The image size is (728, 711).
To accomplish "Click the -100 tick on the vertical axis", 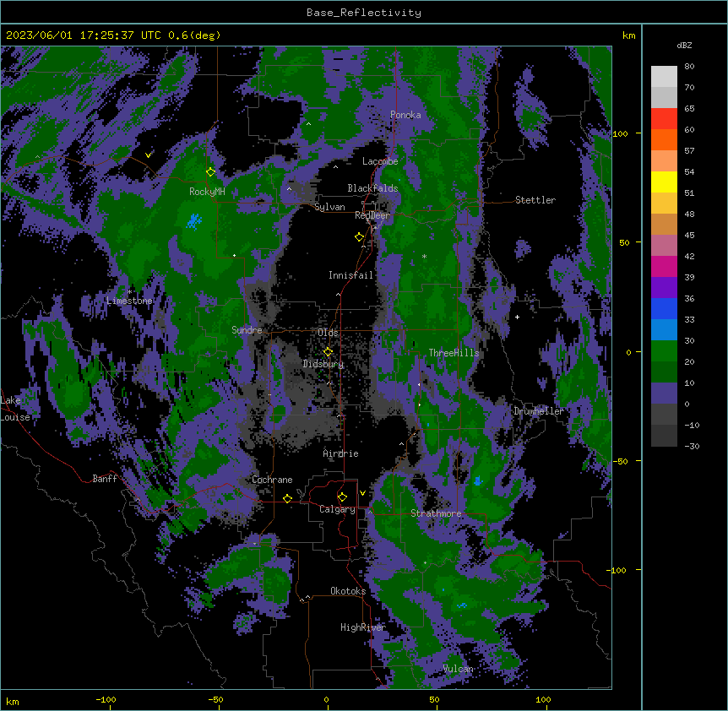I will [x=617, y=570].
